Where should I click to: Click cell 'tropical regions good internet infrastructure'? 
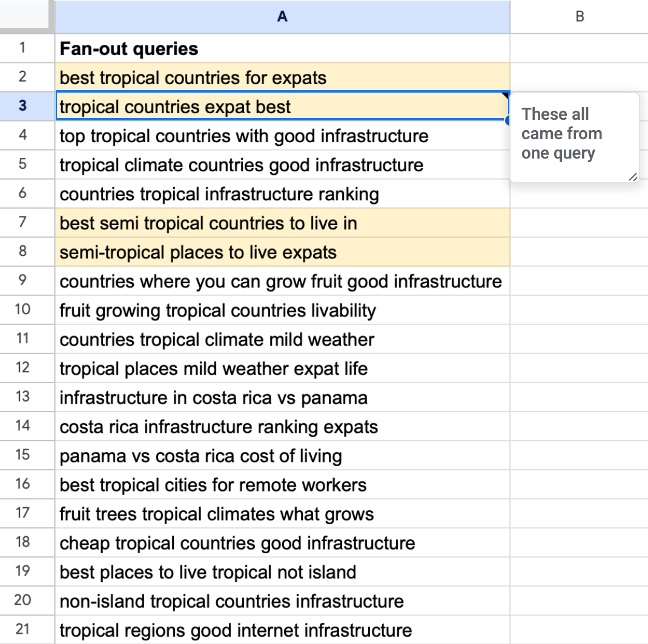(x=282, y=630)
